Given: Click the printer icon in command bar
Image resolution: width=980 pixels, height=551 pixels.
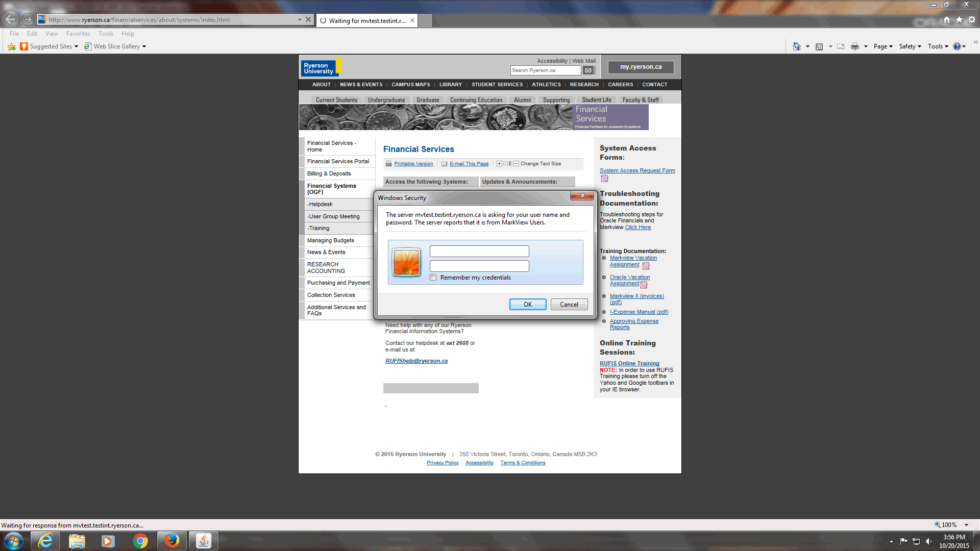Looking at the screenshot, I should (x=855, y=46).
